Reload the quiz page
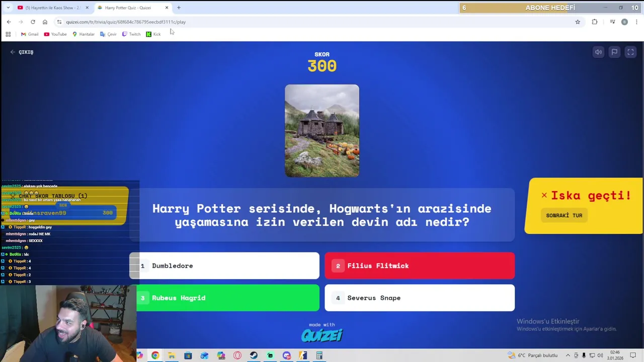Viewport: 644px width, 362px height. click(33, 22)
